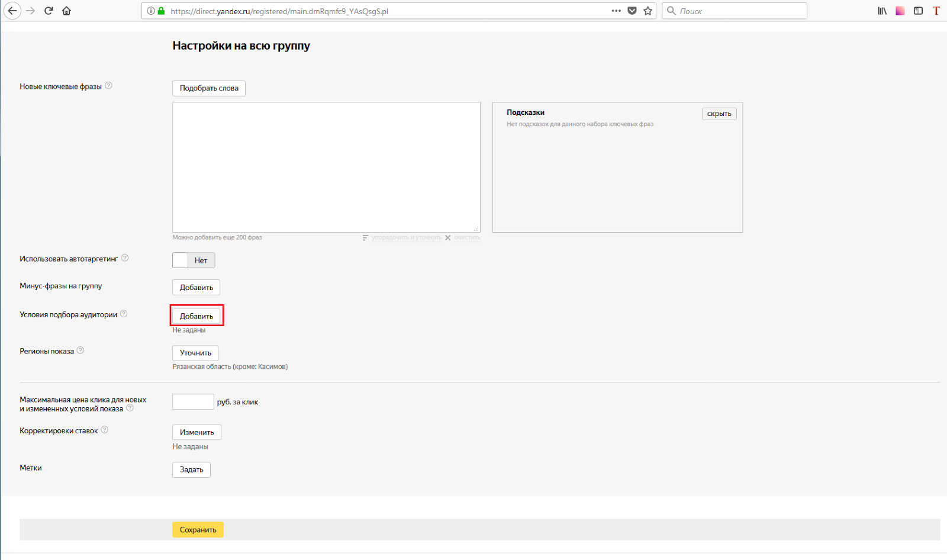Open help for Регионы показа

coord(80,350)
